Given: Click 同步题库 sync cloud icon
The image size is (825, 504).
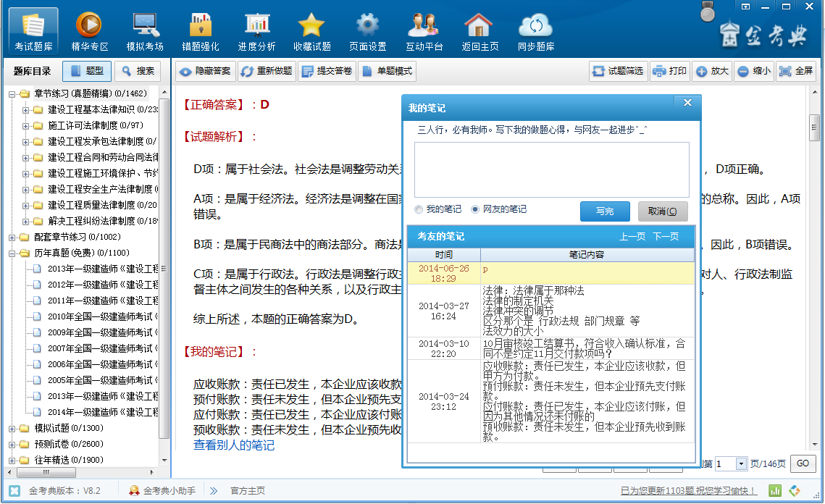Looking at the screenshot, I should (x=535, y=31).
